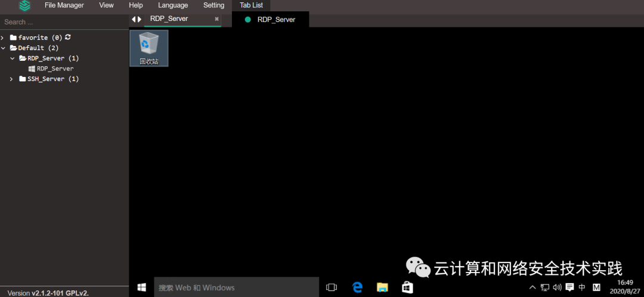Open the Action Center notification icon
This screenshot has height=297, width=644.
point(569,287)
